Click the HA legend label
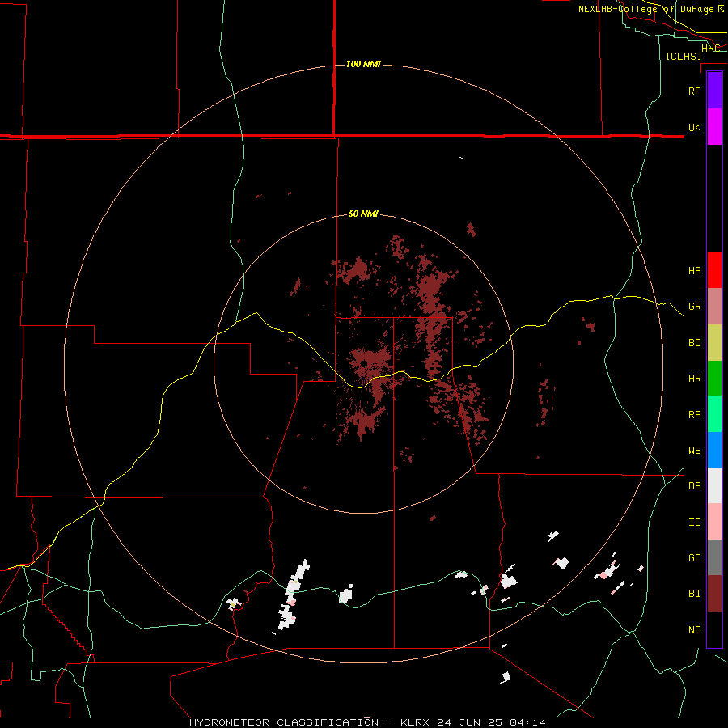 pos(694,270)
